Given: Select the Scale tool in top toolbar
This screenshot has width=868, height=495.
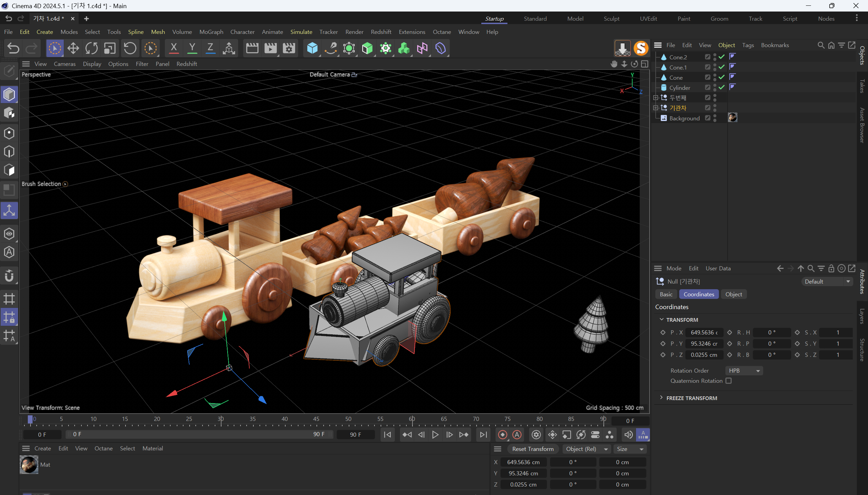Looking at the screenshot, I should tap(110, 48).
